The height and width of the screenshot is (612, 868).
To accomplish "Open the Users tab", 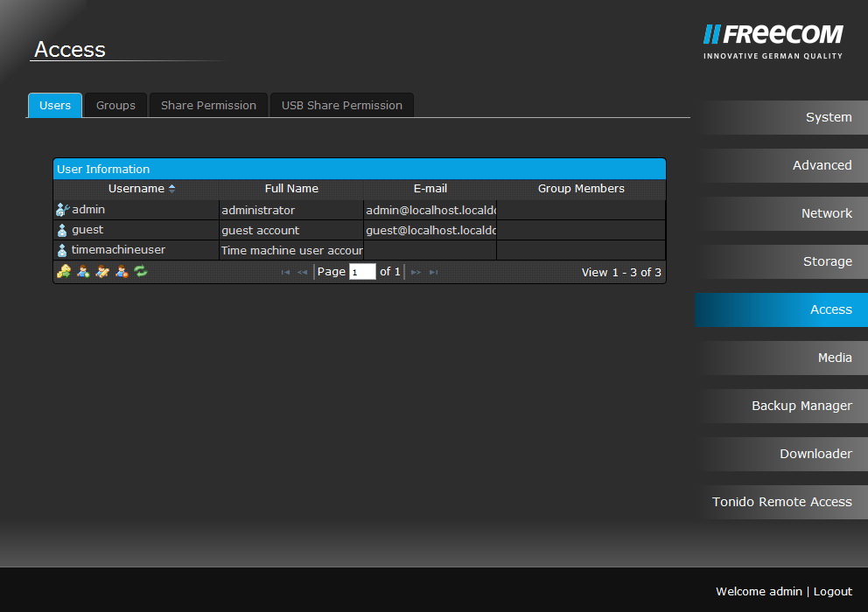I will [x=55, y=105].
